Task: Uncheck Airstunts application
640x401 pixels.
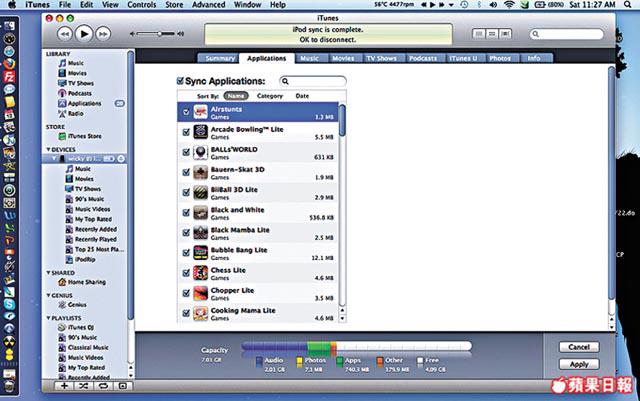Action: 186,111
